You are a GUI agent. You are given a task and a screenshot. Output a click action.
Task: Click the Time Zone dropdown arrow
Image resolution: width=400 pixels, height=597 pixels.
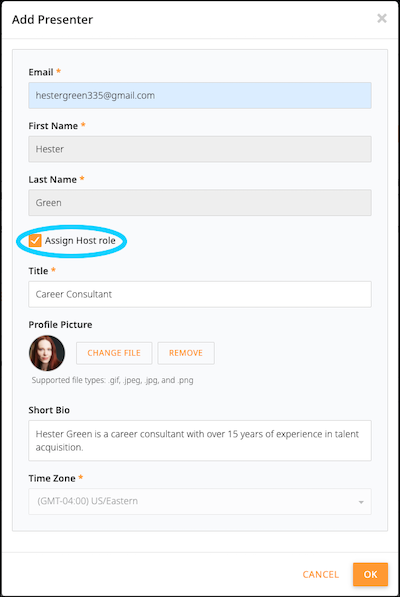point(361,502)
